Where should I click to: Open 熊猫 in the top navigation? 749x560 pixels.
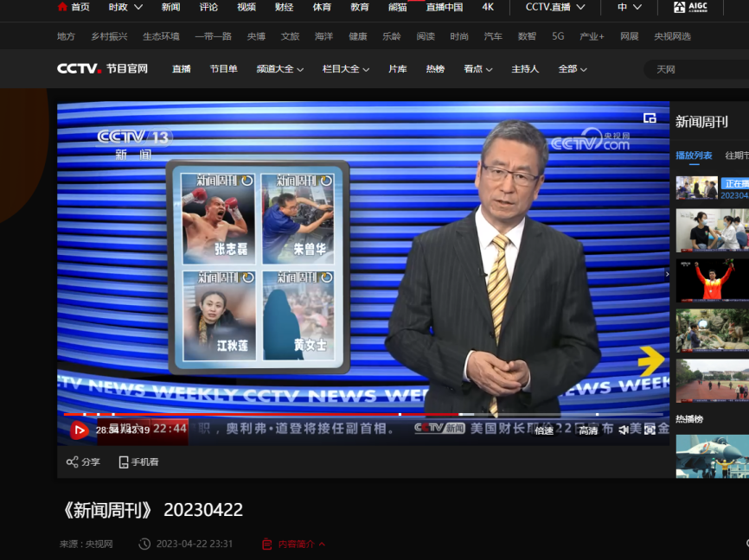tap(398, 7)
